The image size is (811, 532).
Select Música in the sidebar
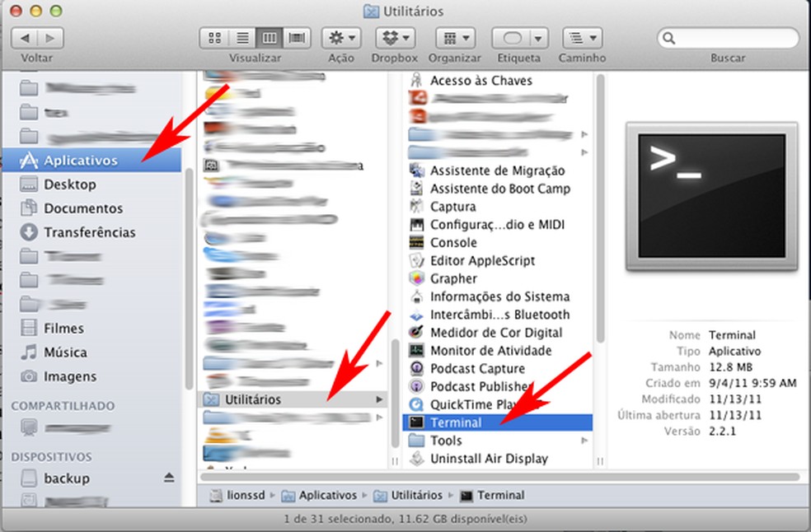point(92,352)
